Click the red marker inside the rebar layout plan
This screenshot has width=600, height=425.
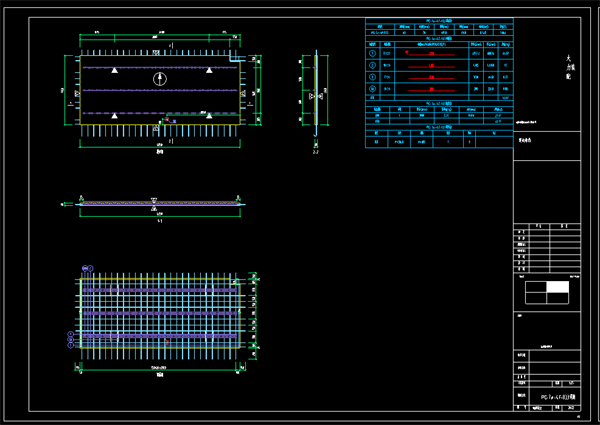tap(167, 342)
